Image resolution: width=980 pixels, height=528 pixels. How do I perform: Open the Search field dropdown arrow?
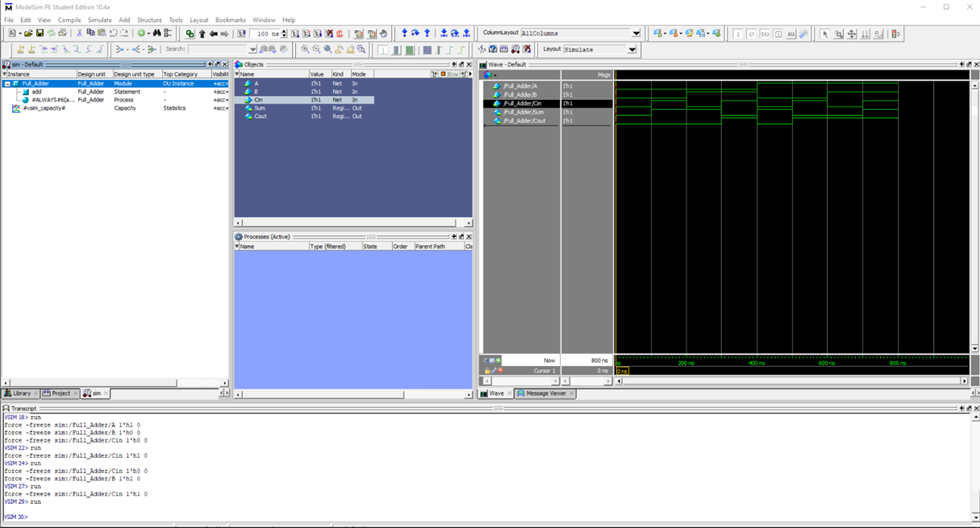click(252, 50)
